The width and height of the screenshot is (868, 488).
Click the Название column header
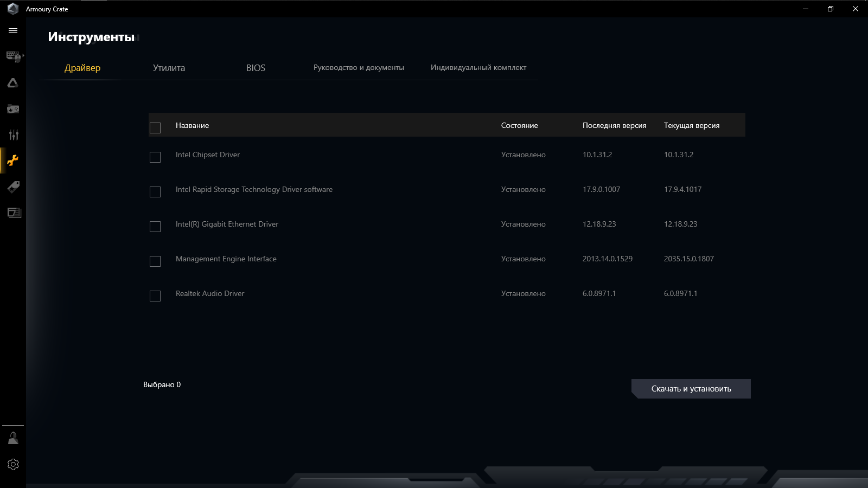(192, 125)
